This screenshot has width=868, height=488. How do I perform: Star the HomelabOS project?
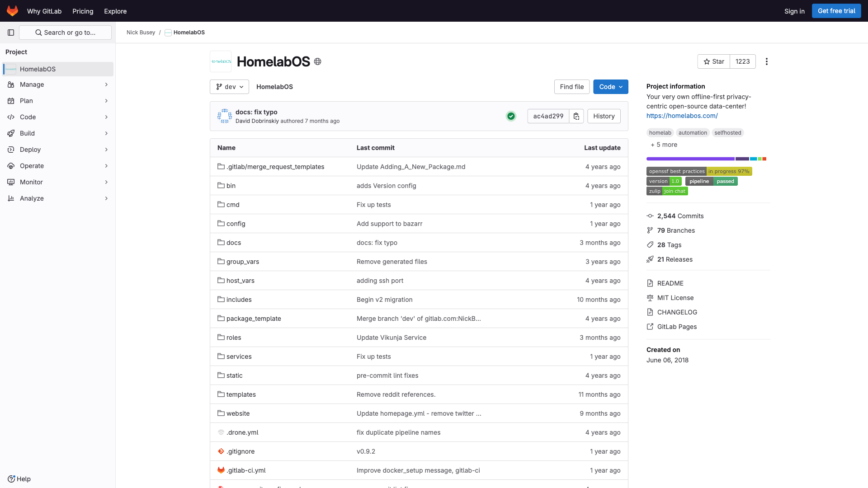pos(714,61)
